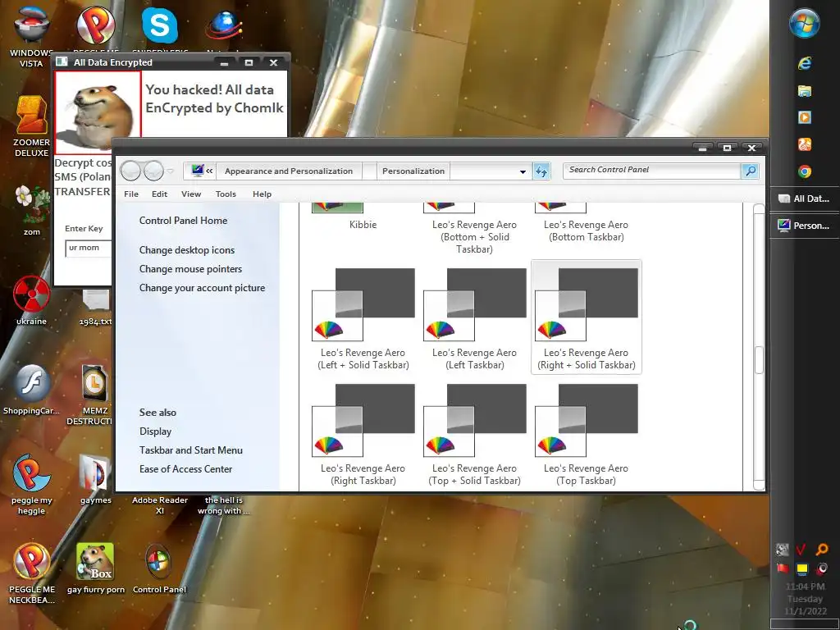Open the PEGGLE ME NECKBEA... desktop icon
The width and height of the screenshot is (840, 630).
tap(32, 573)
